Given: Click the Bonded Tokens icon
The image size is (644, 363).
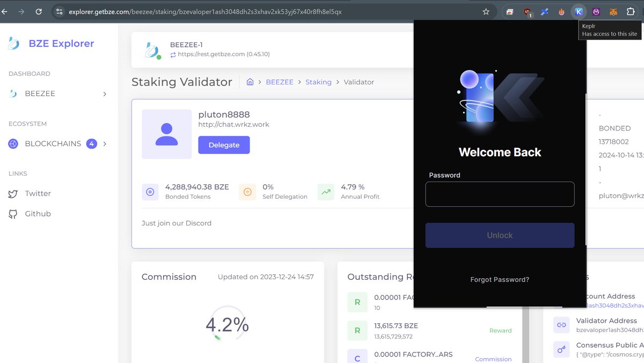Looking at the screenshot, I should 150,192.
